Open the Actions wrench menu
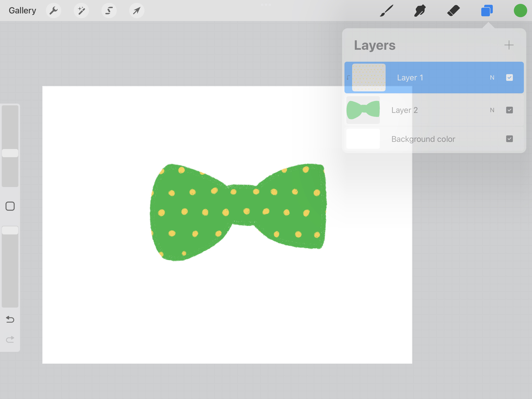 click(53, 11)
